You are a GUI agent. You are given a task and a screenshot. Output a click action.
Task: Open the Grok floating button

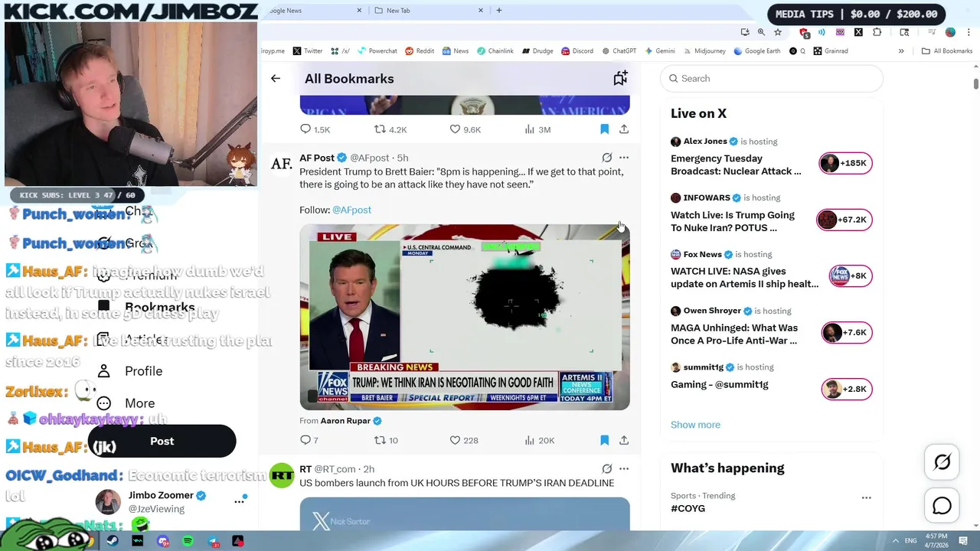pyautogui.click(x=942, y=462)
